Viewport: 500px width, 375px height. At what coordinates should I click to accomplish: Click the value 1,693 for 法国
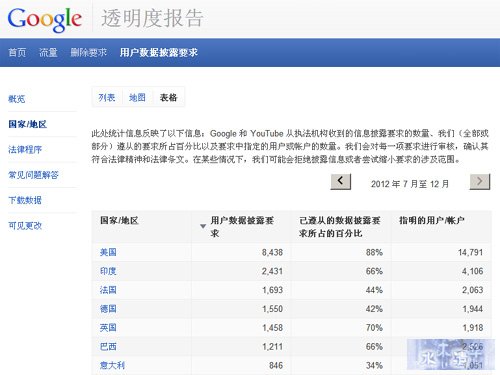click(272, 290)
